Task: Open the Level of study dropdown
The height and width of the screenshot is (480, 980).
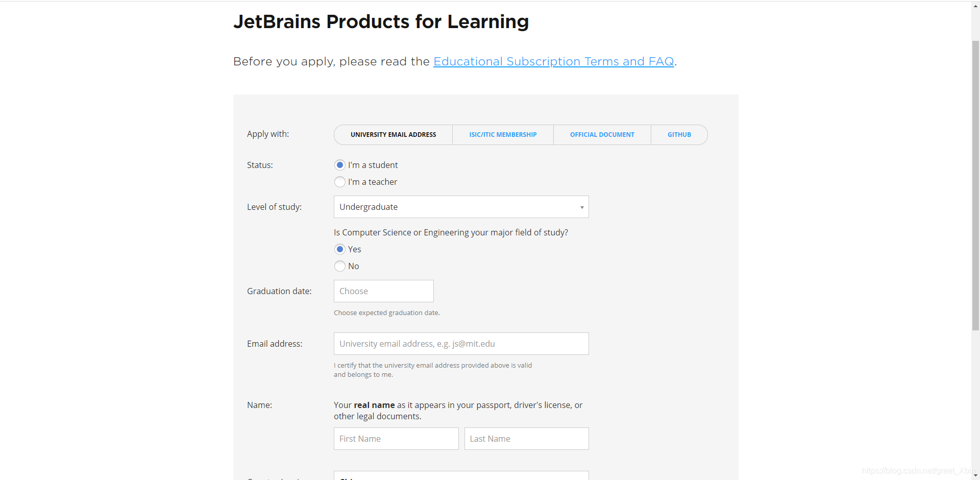Action: (x=461, y=207)
